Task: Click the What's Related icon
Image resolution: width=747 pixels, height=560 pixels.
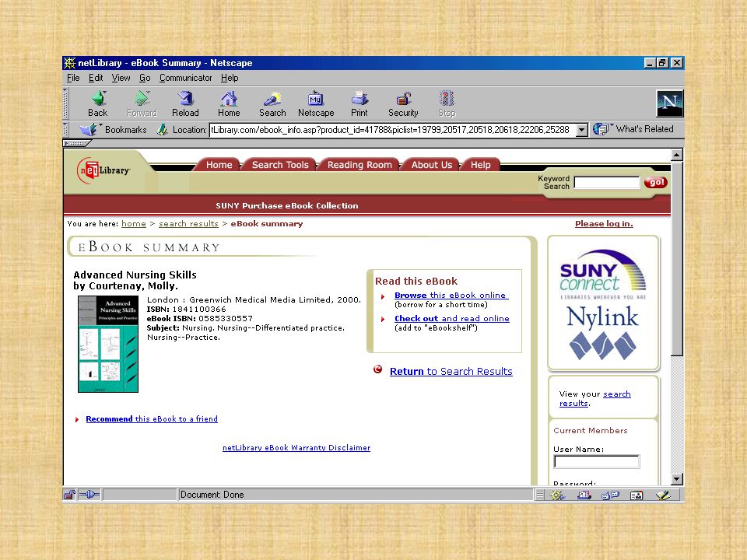Action: tap(601, 129)
